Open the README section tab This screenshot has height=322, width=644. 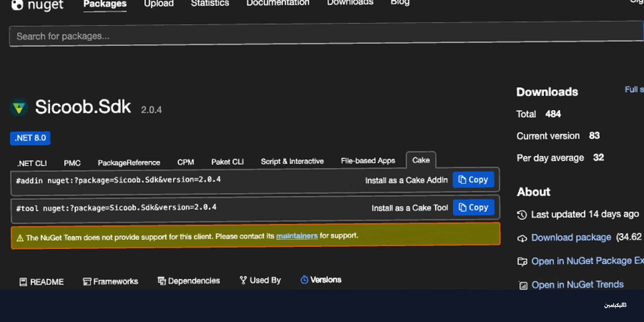pyautogui.click(x=42, y=282)
